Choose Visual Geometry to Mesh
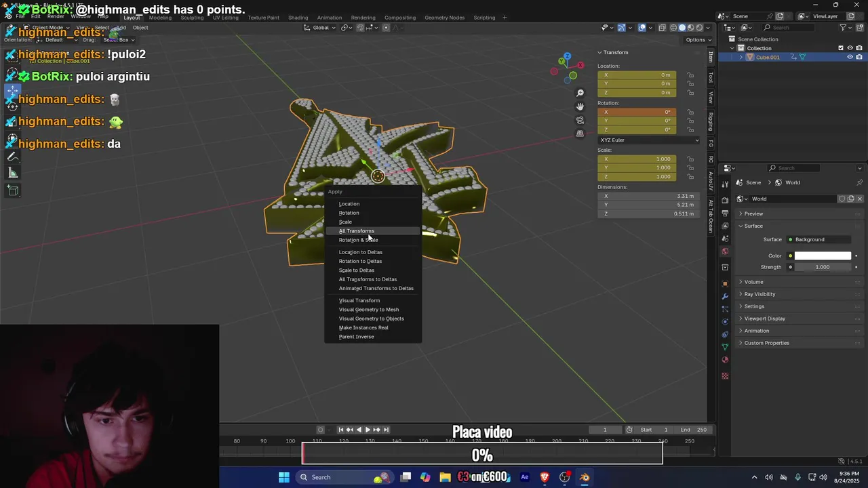The height and width of the screenshot is (488, 868). [x=372, y=310]
